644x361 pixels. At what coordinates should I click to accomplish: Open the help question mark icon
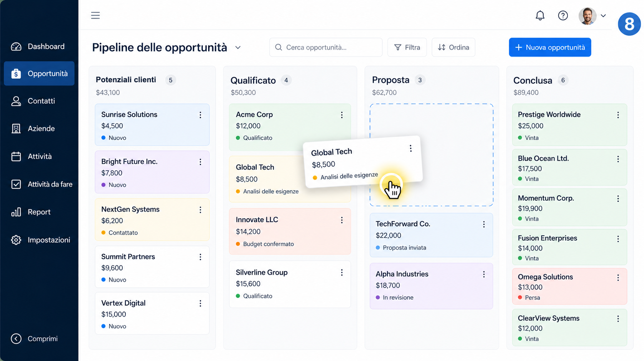tap(563, 15)
